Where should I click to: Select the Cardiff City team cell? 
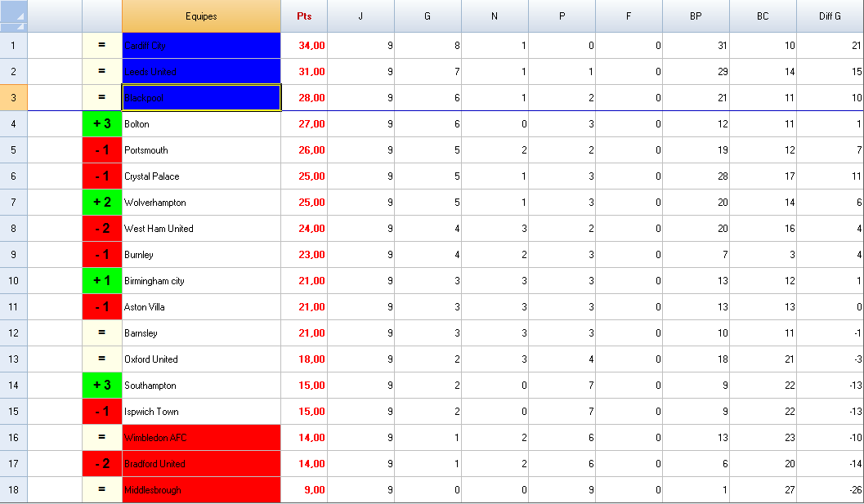[x=201, y=45]
